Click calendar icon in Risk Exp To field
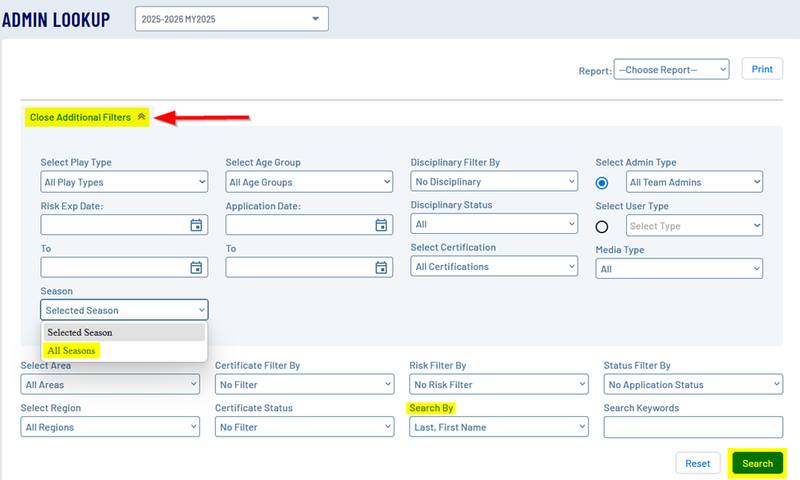This screenshot has width=800, height=480. tap(197, 267)
